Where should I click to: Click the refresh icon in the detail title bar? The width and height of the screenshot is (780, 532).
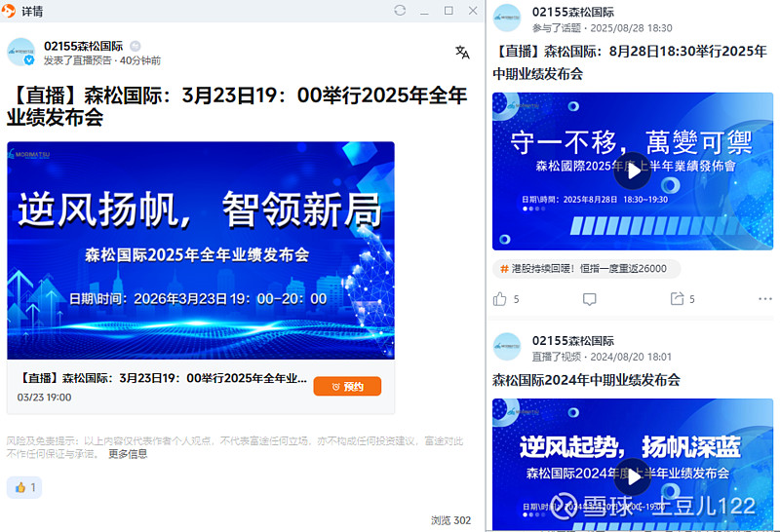point(400,11)
